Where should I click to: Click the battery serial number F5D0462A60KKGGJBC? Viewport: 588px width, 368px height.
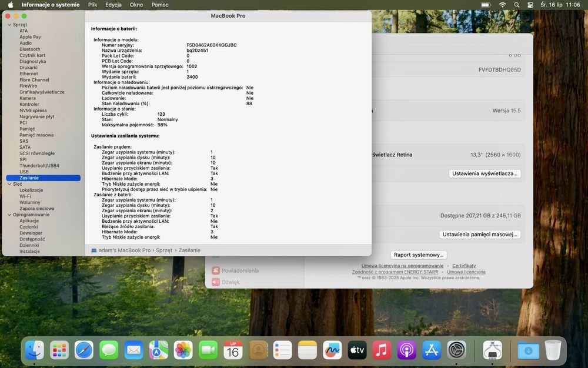point(212,45)
